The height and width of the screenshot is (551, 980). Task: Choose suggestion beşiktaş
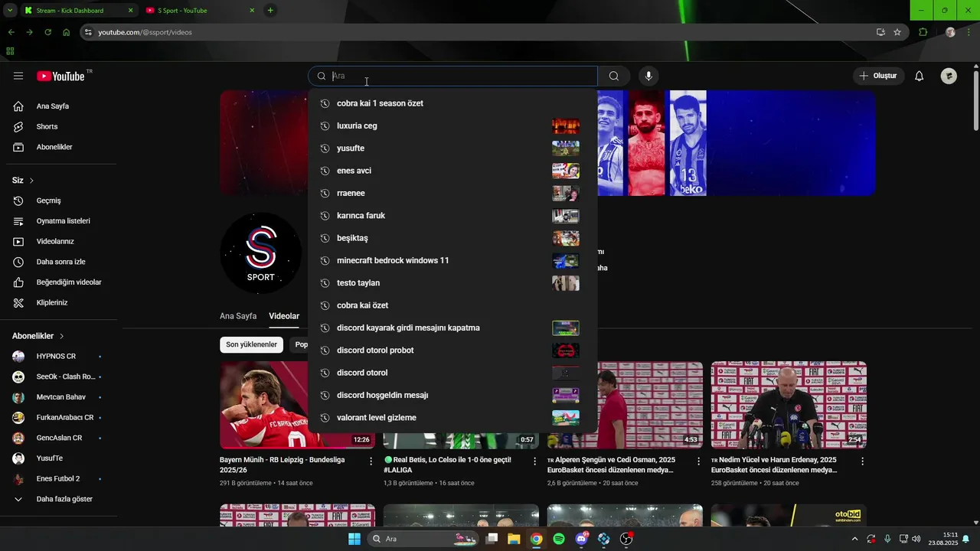point(452,238)
